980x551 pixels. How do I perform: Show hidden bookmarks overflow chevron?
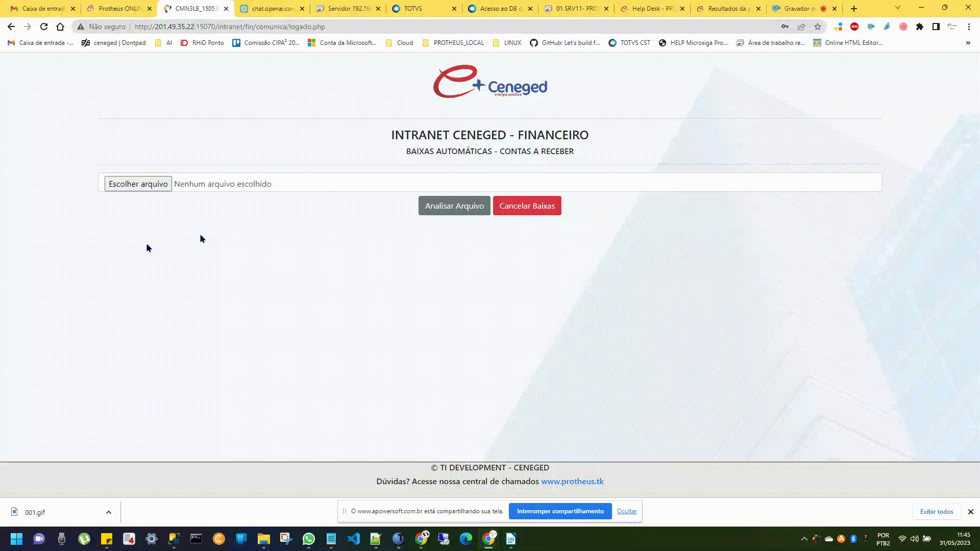pos(968,43)
